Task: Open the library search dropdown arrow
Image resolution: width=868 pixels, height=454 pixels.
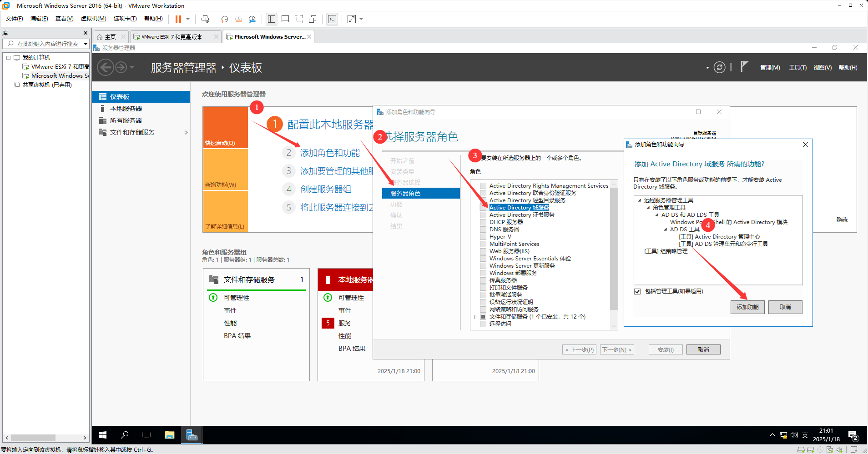Action: (85, 44)
